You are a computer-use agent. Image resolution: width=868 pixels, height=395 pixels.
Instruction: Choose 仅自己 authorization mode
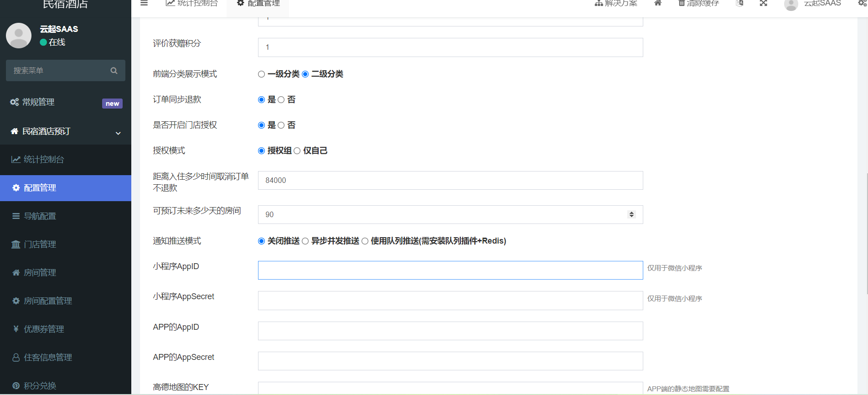pos(297,151)
